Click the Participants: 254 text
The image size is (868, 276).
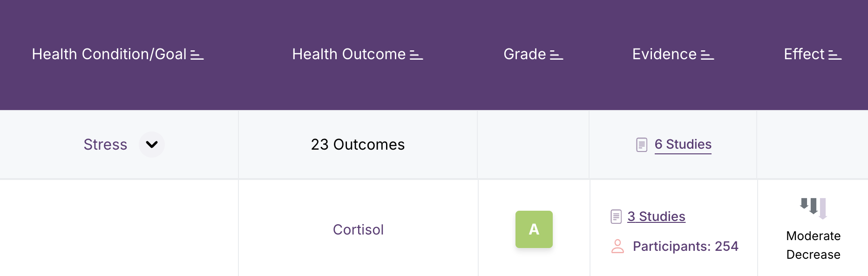[x=685, y=246]
